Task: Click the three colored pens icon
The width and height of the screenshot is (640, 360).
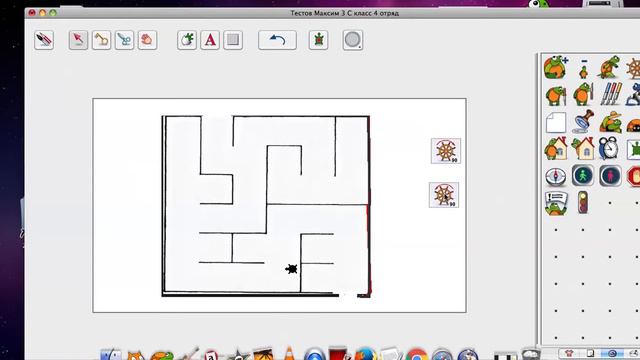Action: point(611,94)
